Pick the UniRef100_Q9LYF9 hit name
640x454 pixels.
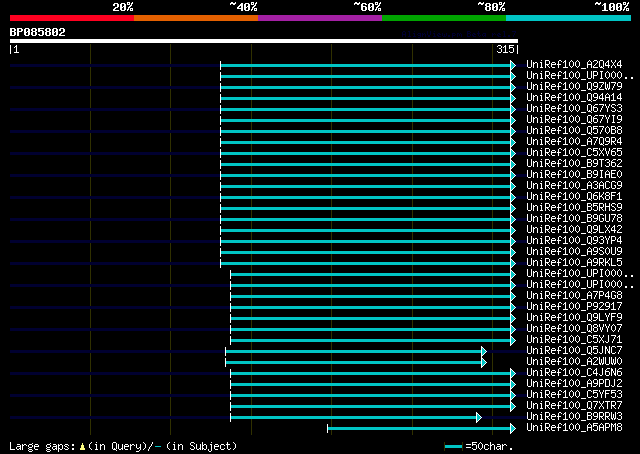(574, 318)
